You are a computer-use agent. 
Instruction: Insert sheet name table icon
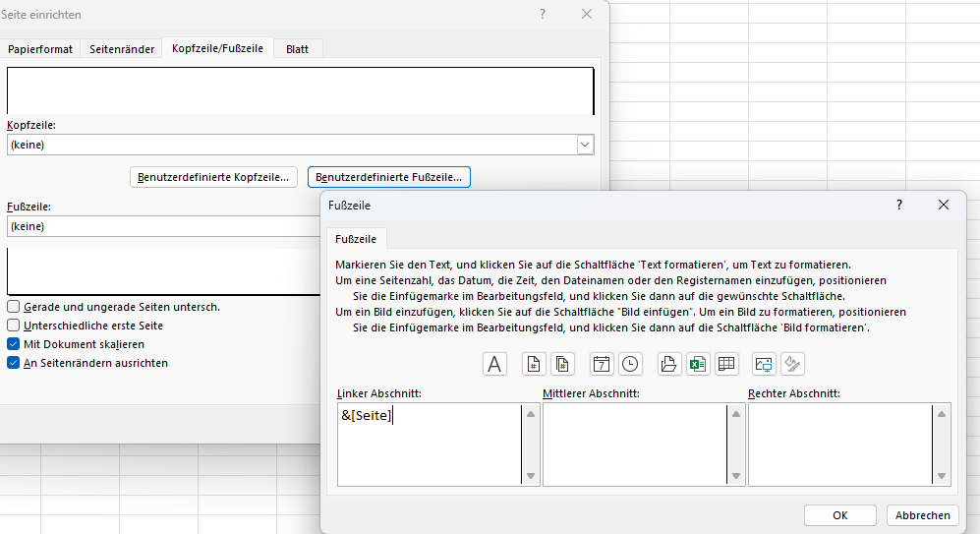[x=726, y=364]
